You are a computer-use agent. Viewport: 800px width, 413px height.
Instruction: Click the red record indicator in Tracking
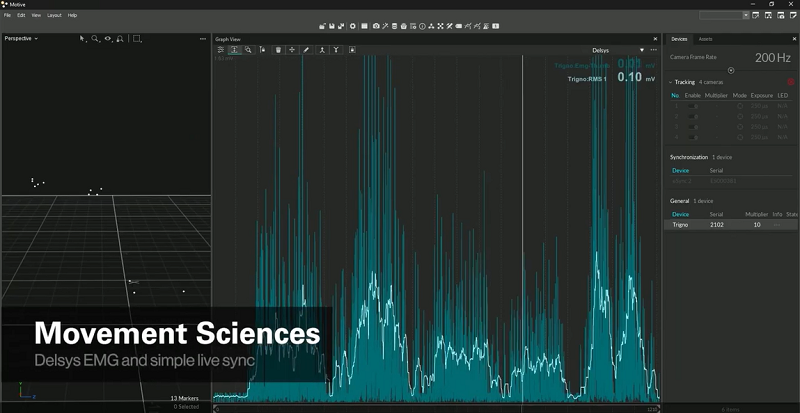click(791, 82)
